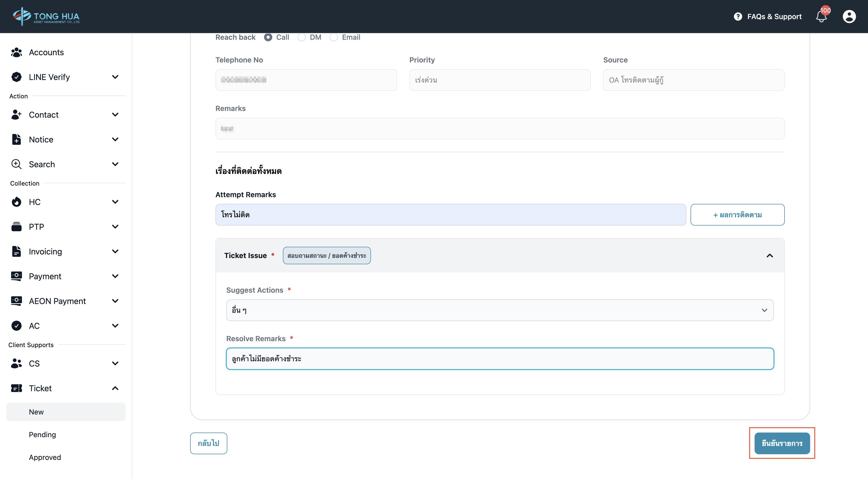868x479 pixels.
Task: Click the Accounts people icon in sidebar
Action: coord(16,52)
